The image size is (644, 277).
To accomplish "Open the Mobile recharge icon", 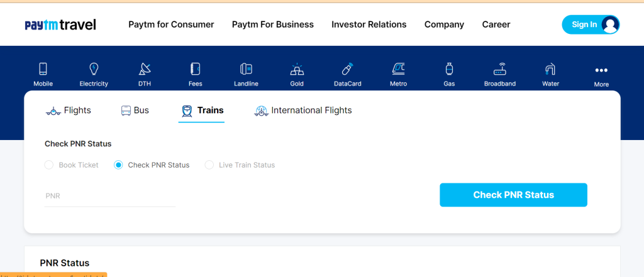I will pyautogui.click(x=43, y=69).
